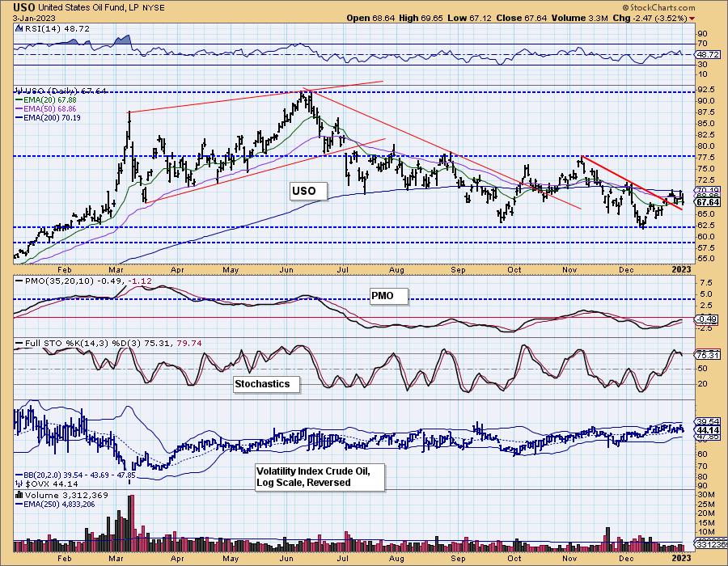Click the Open 68.64 value

[x=370, y=18]
